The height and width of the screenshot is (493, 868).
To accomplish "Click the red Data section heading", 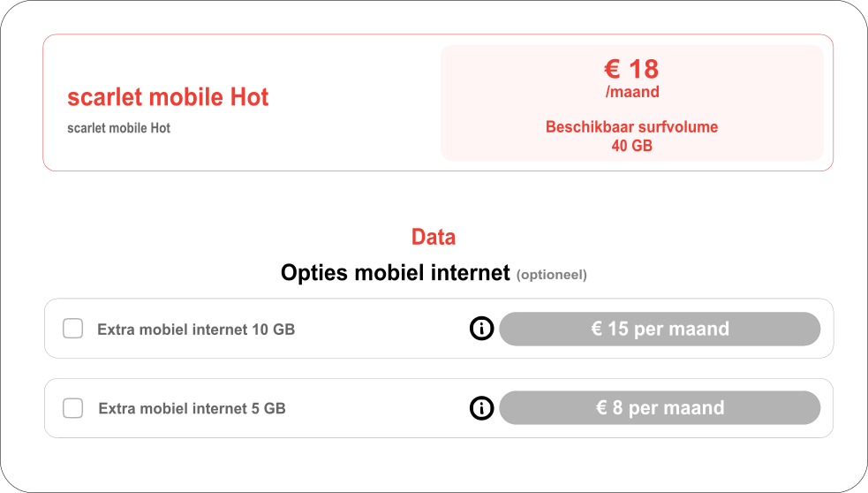I will (x=434, y=237).
